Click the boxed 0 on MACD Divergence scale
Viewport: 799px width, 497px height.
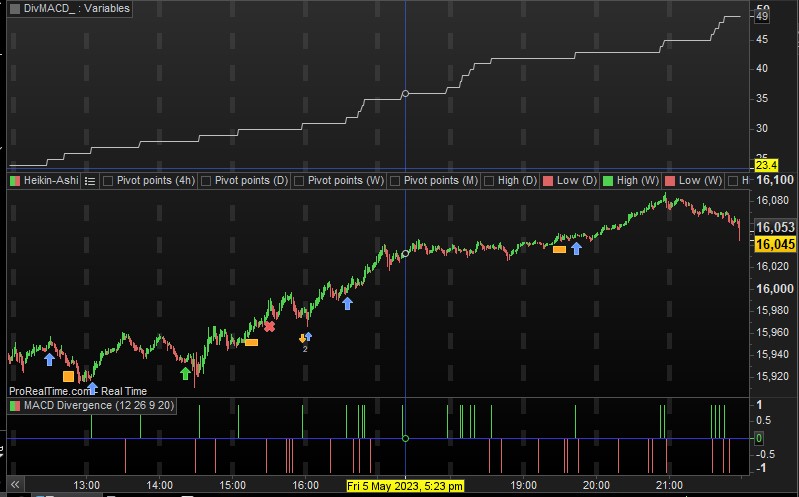point(759,438)
